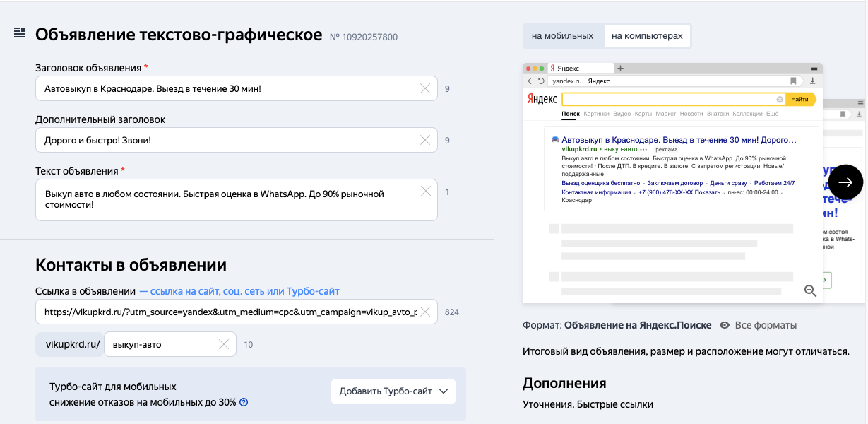The image size is (868, 424).
Task: Clear the 'Текст объявления' text area
Action: point(425,191)
